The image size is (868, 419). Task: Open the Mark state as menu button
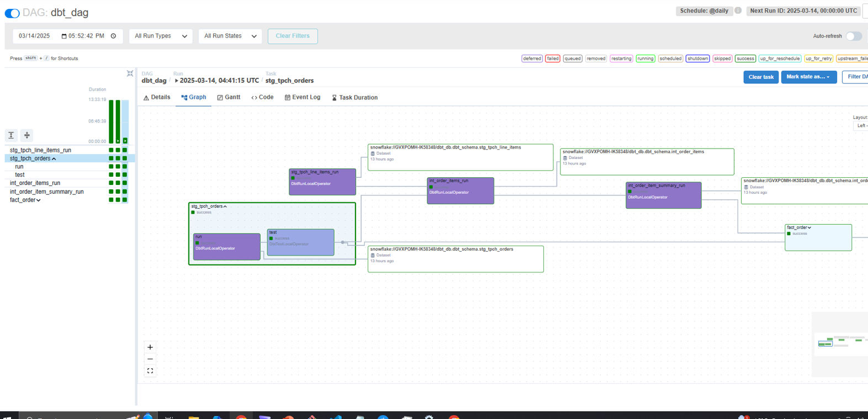(808, 77)
